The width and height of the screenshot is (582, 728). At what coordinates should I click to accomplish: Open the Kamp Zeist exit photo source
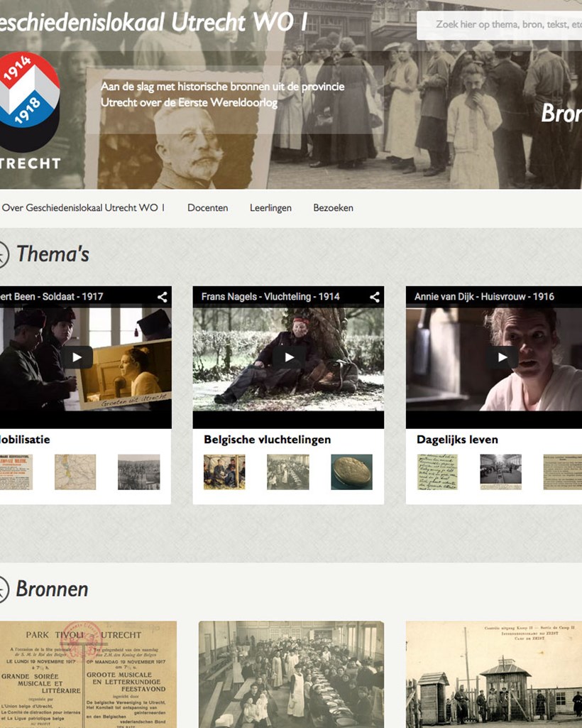[494, 674]
